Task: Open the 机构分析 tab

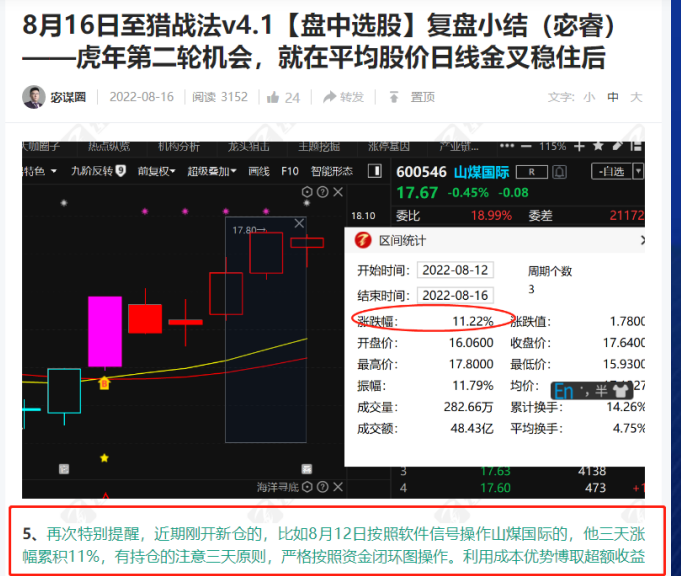Action: (179, 146)
